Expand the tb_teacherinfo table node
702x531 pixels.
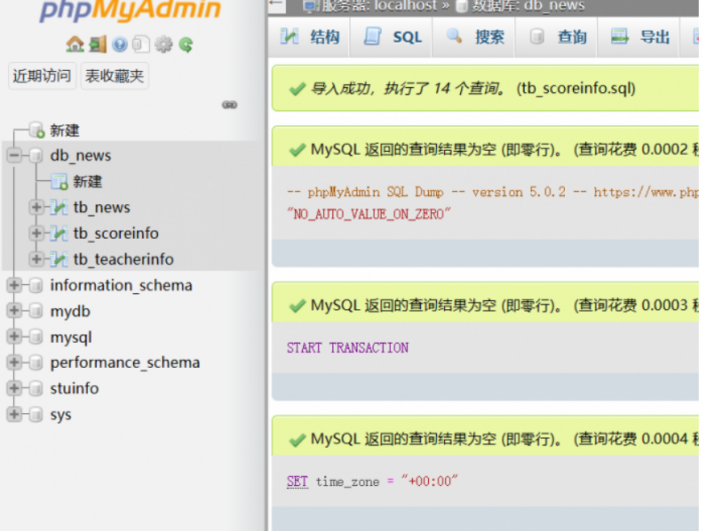point(37,259)
